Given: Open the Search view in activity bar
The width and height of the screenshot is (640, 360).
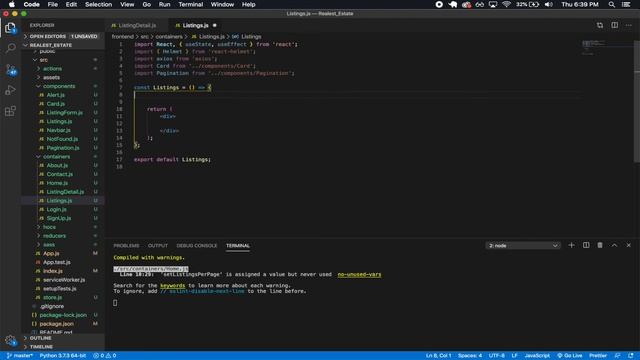Looking at the screenshot, I should [x=10, y=48].
